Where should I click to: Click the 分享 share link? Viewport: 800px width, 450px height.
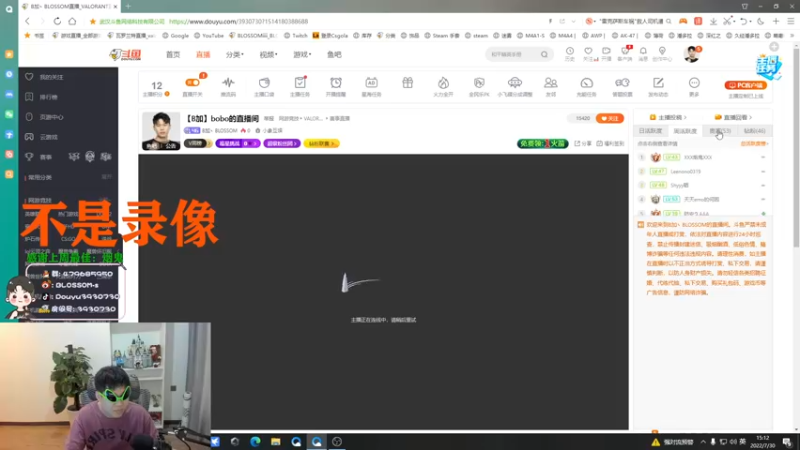click(x=583, y=144)
